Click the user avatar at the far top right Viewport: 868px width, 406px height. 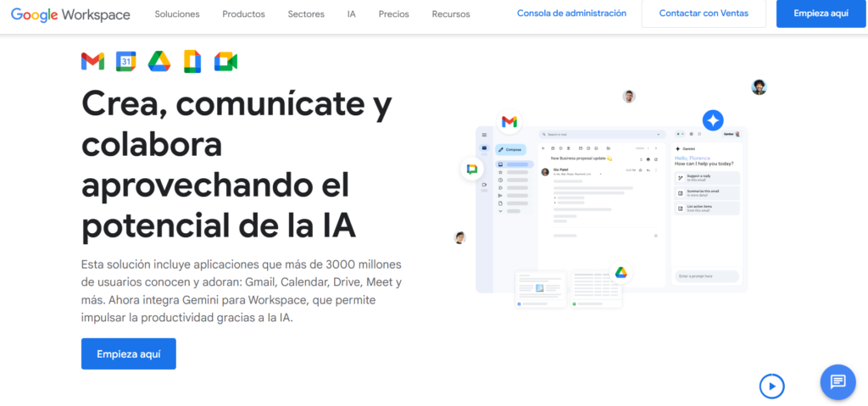tap(759, 87)
